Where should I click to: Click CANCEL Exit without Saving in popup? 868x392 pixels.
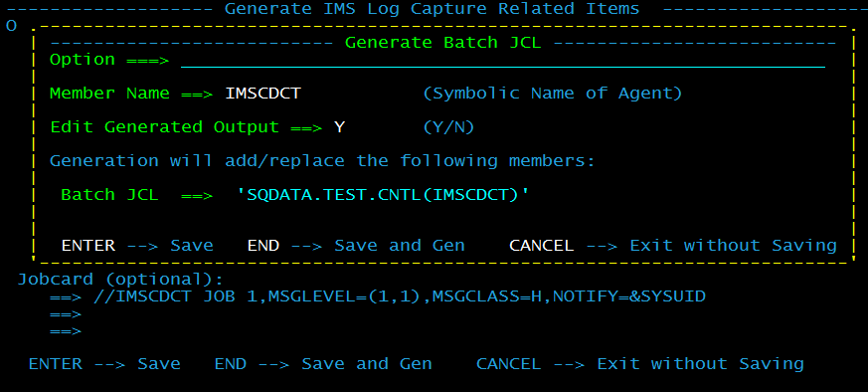pos(672,246)
